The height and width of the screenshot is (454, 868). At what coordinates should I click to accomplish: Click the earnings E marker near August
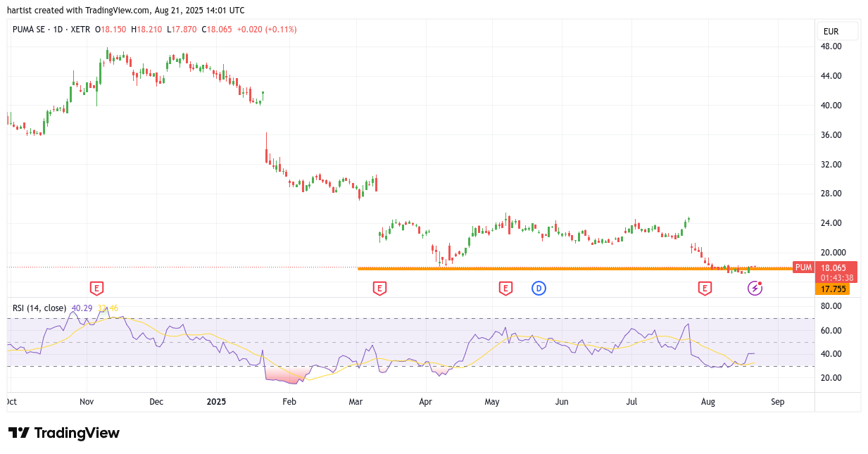tap(704, 287)
